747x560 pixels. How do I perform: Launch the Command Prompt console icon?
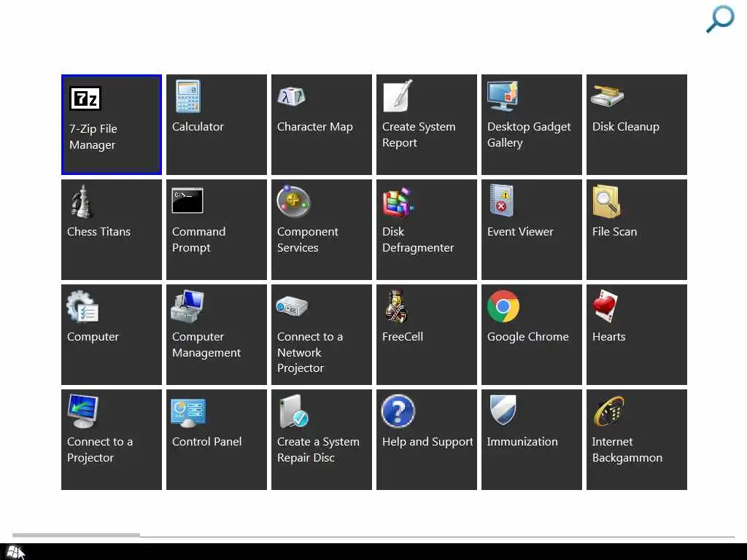(x=187, y=201)
